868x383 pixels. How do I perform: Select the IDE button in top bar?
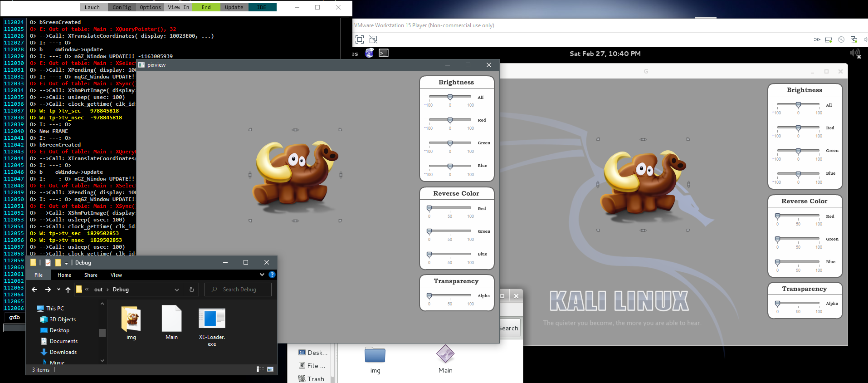[262, 7]
